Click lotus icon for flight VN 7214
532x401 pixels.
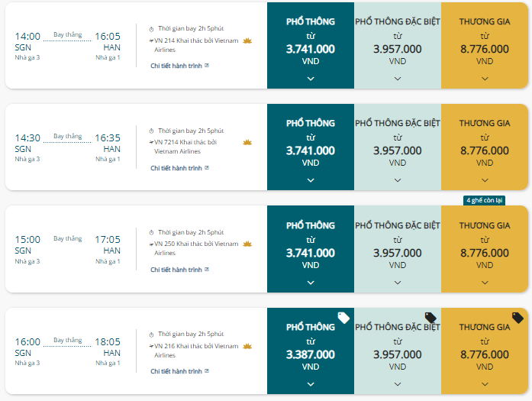(247, 142)
